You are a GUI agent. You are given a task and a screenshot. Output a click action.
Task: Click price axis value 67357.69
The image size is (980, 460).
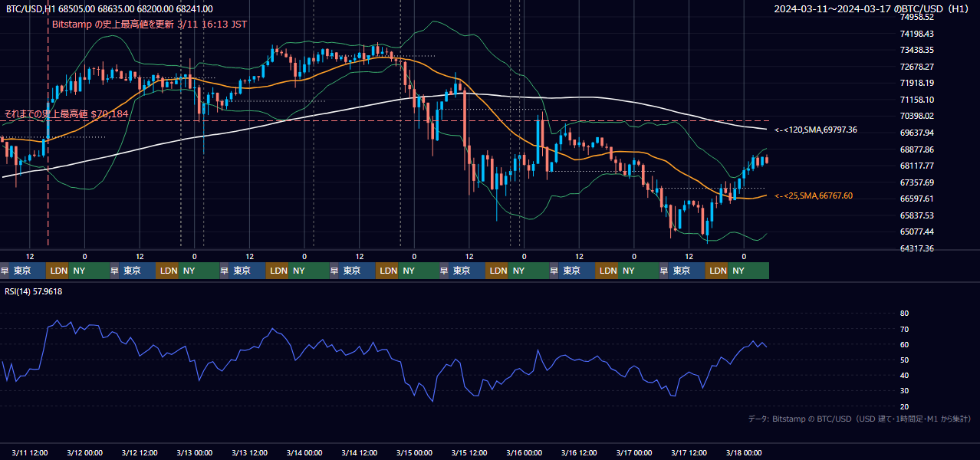pyautogui.click(x=916, y=182)
